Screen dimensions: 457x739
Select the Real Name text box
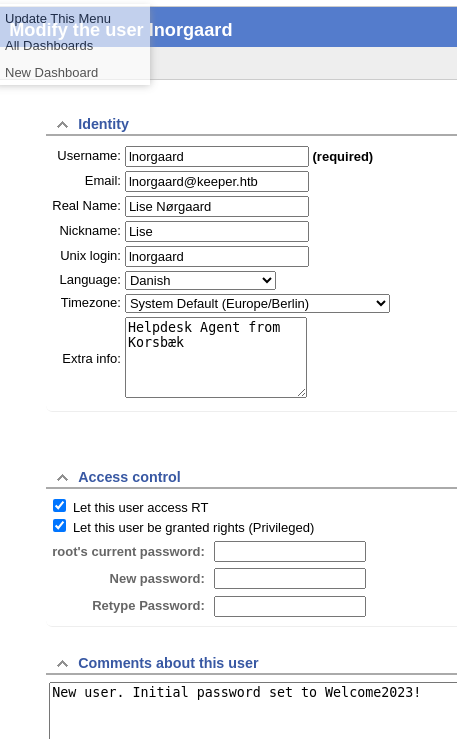217,206
